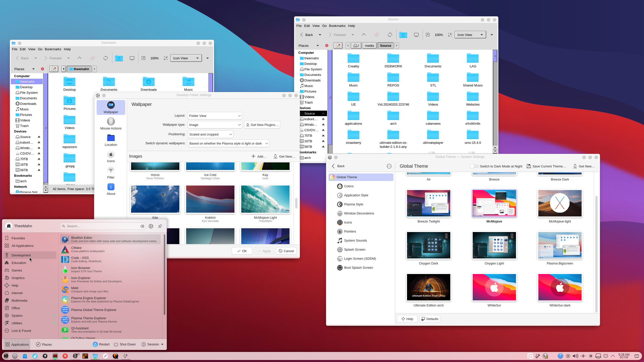Screen dimensions: 644x362
Task: Open Bluetooth icon in system tray
Action: pyautogui.click(x=583, y=356)
